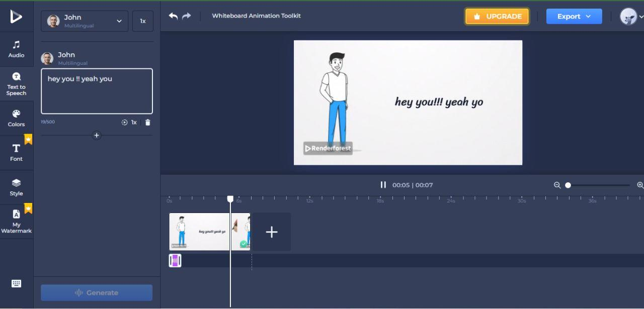644x309 pixels.
Task: Click the redo arrow icon
Action: point(187,16)
